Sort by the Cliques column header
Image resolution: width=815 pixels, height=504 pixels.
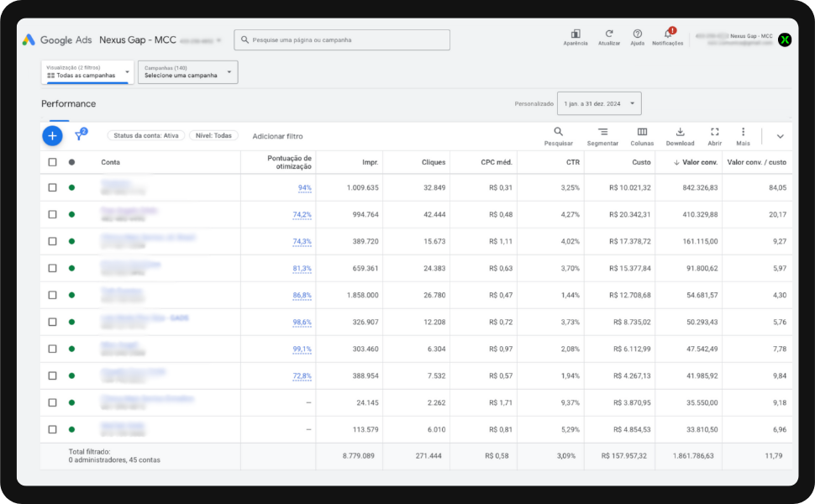[434, 162]
